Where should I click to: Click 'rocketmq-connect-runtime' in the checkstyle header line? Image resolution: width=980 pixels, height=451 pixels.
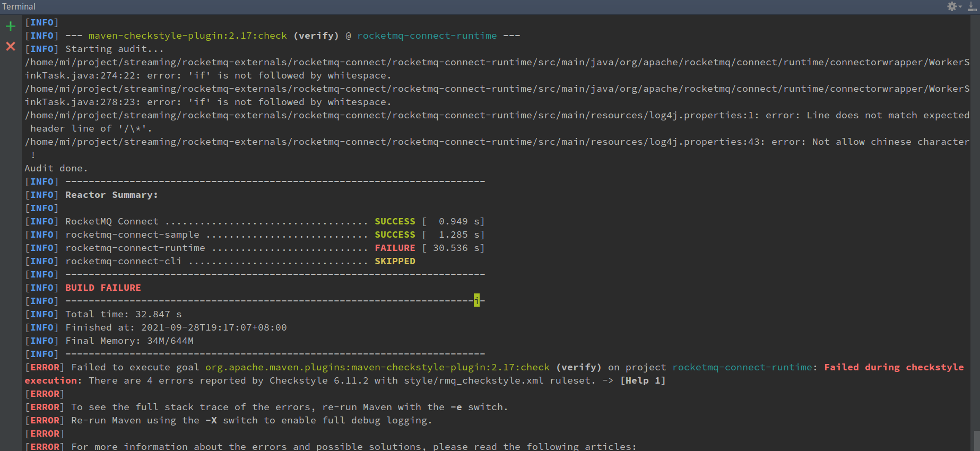(x=427, y=36)
